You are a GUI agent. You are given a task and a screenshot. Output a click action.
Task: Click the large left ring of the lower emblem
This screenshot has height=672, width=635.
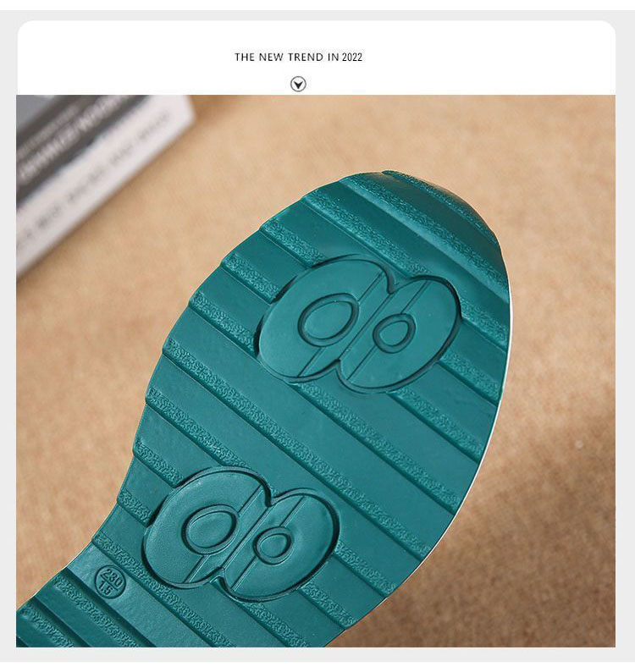(x=206, y=531)
